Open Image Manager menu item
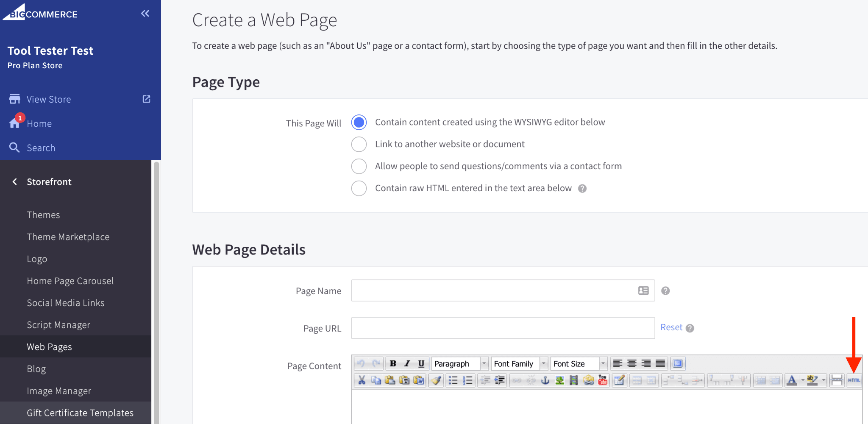 coord(59,391)
